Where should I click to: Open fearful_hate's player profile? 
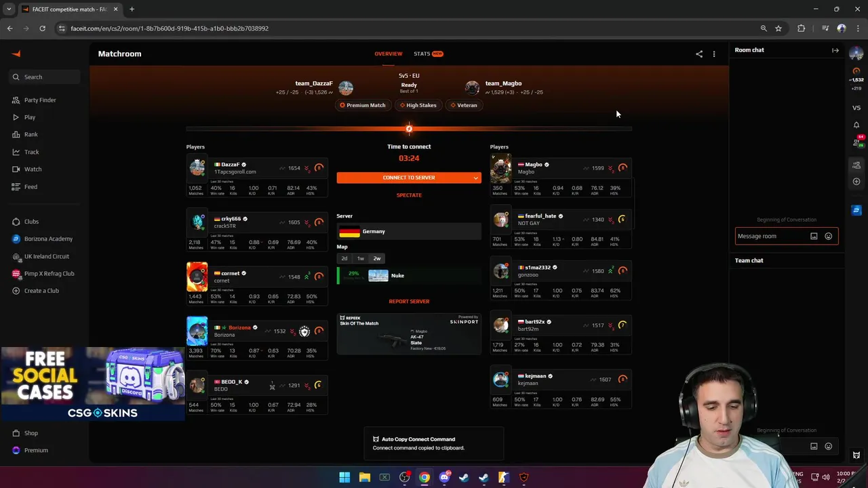click(540, 216)
